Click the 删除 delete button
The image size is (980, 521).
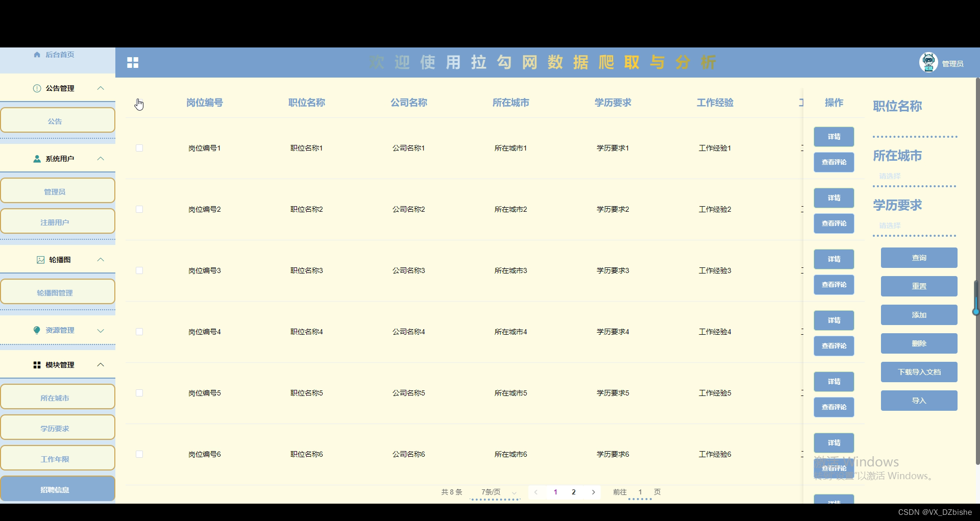pos(919,343)
